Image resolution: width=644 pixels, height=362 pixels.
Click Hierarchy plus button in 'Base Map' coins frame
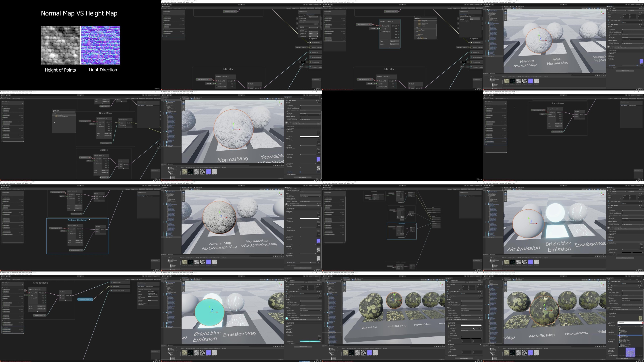[323, 280]
